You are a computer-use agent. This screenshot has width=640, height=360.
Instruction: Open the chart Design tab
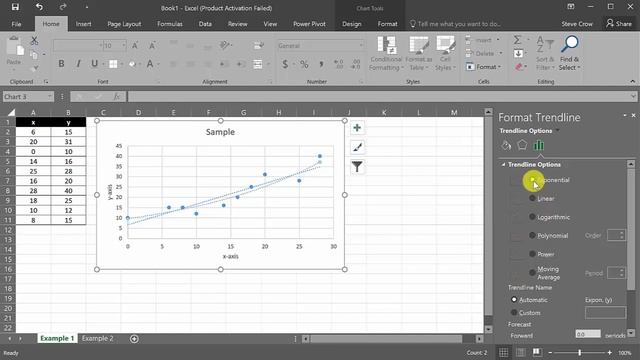click(351, 24)
